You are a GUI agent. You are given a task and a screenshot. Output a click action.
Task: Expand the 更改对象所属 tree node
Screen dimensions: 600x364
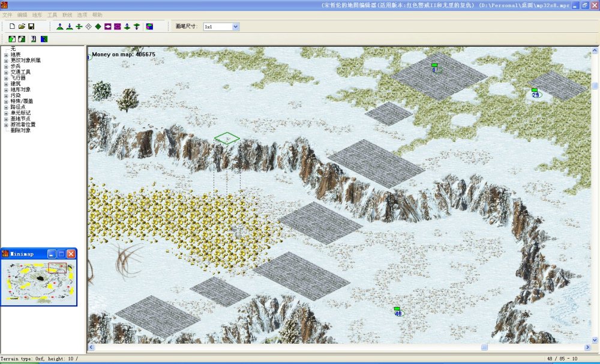pyautogui.click(x=6, y=61)
